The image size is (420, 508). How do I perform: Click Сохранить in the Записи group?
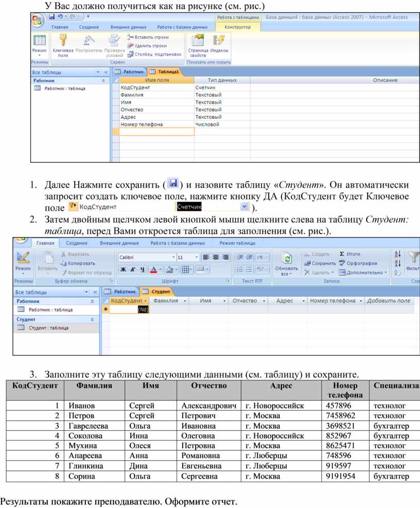320,264
